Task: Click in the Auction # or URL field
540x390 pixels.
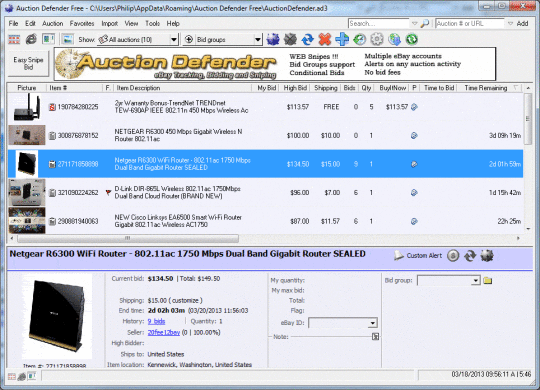Action: (x=470, y=23)
